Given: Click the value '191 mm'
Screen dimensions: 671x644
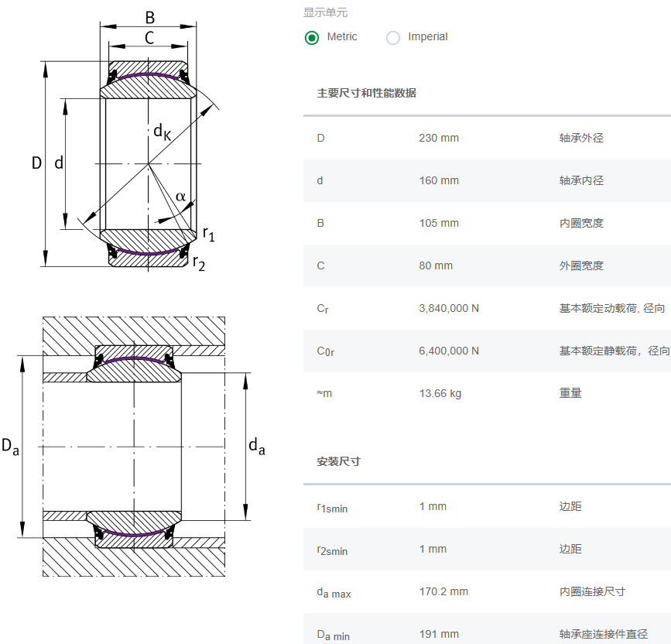Looking at the screenshot, I should pyautogui.click(x=439, y=634).
